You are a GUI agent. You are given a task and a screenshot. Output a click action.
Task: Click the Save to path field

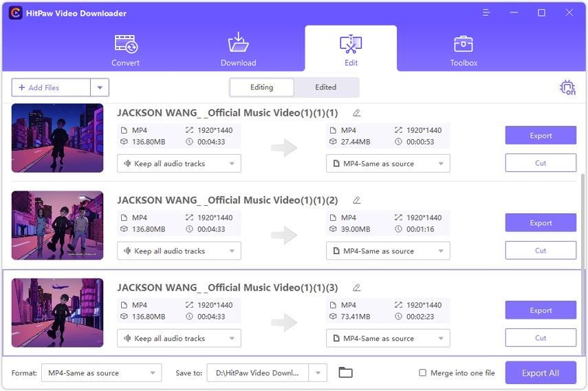click(x=258, y=373)
